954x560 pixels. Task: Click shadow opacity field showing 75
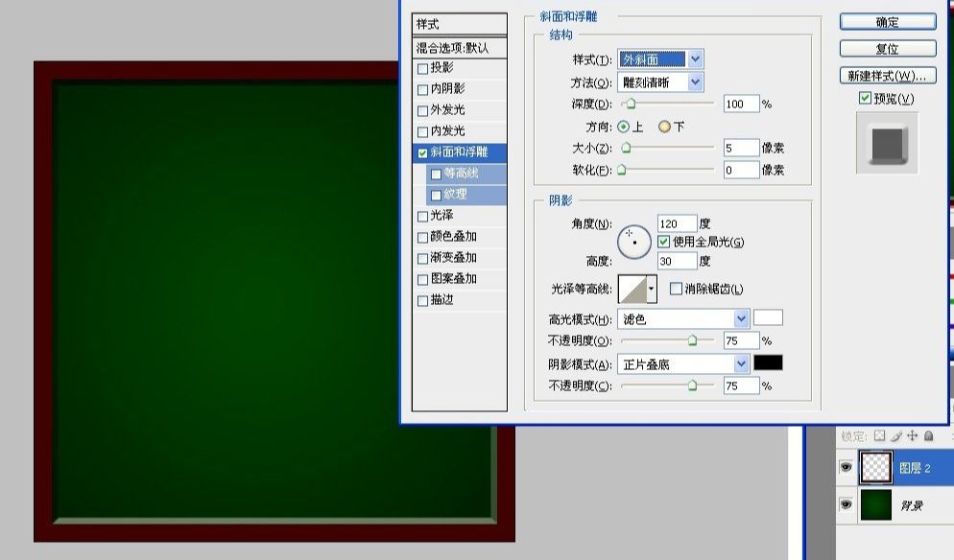click(x=741, y=385)
